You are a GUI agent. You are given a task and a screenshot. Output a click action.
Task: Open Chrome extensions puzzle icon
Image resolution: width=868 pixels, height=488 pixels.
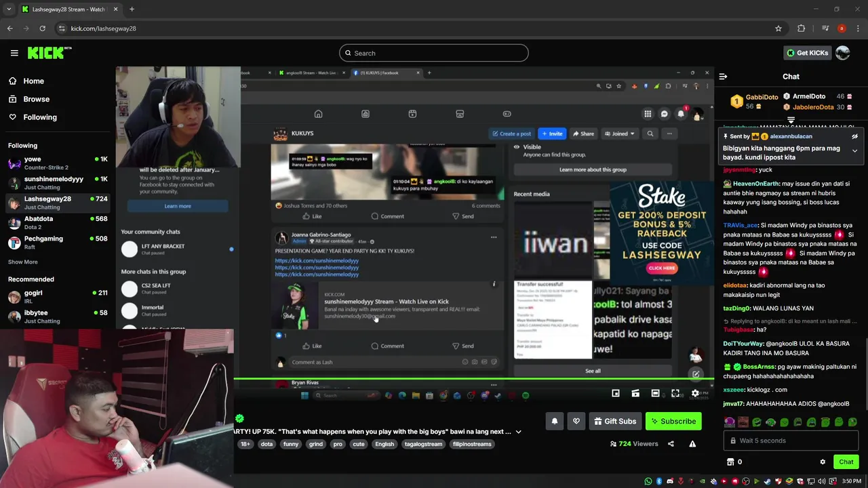802,28
